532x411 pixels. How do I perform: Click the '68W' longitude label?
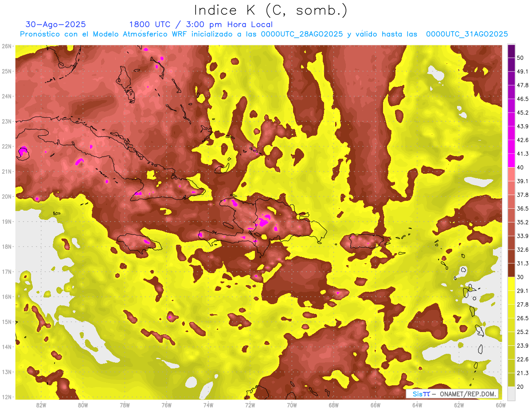pyautogui.click(x=334, y=405)
